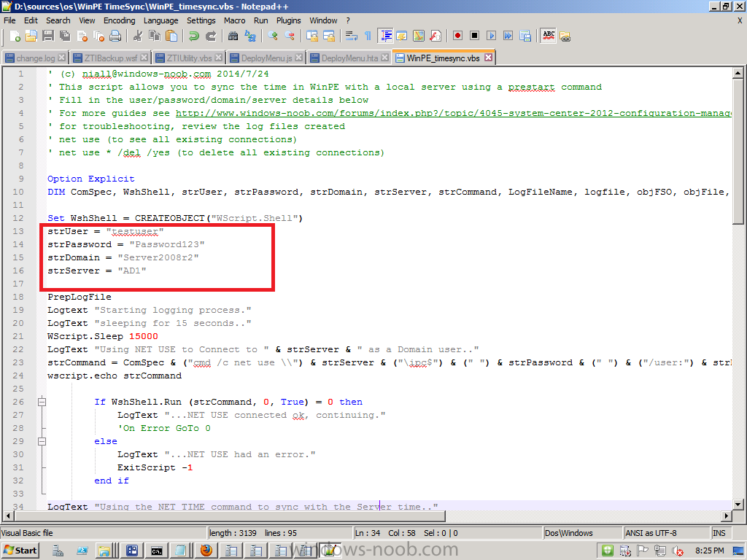This screenshot has height=560, width=747.
Task: Toggle the Document Map icon
Action: coord(418,36)
